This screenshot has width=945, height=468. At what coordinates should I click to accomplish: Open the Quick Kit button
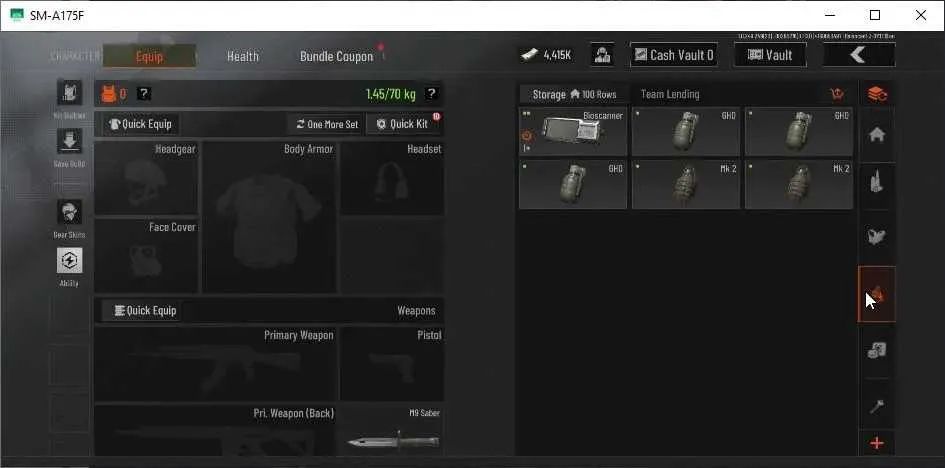click(402, 124)
